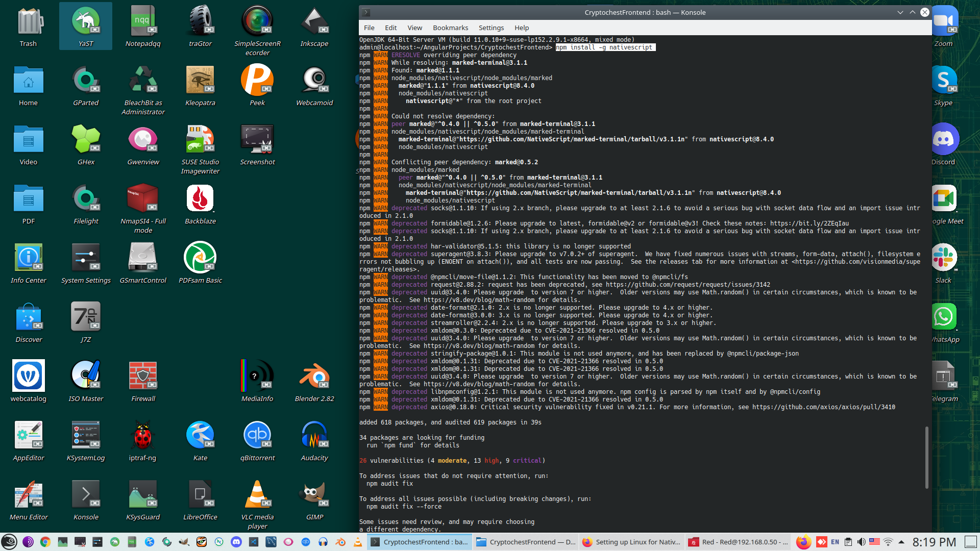980x551 pixels.
Task: Switch to Setting up Linux Firefox task
Action: (632, 542)
